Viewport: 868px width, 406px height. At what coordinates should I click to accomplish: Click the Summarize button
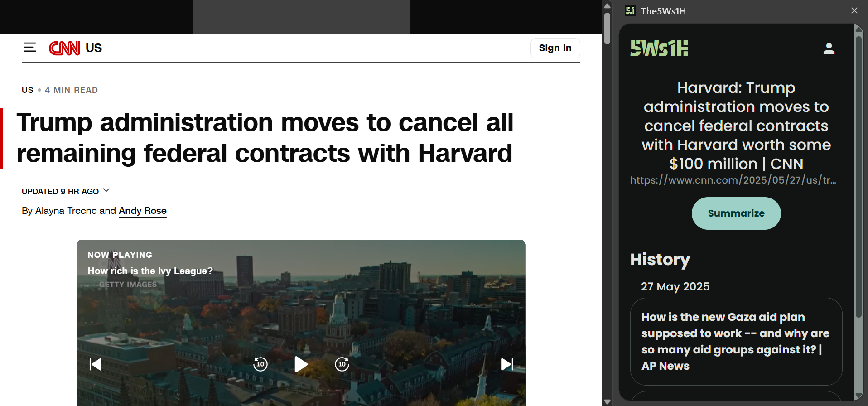[x=736, y=213]
